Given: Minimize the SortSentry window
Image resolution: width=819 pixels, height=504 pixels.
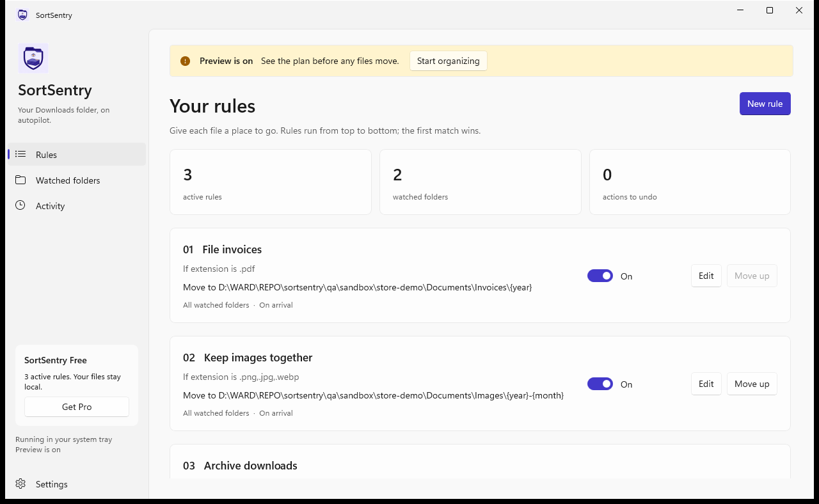Looking at the screenshot, I should coord(740,10).
